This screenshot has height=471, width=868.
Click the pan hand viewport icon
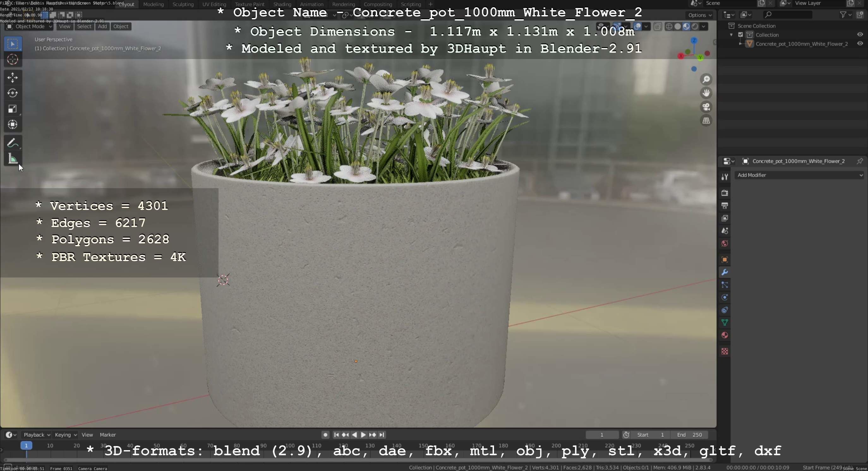(706, 93)
